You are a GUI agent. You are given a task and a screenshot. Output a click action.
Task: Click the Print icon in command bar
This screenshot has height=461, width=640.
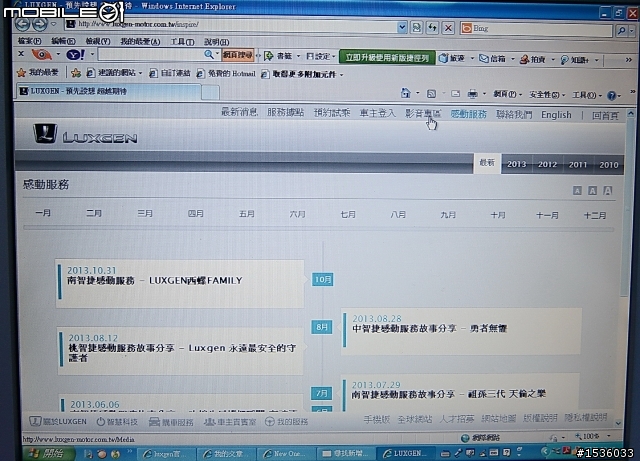pyautogui.click(x=473, y=94)
